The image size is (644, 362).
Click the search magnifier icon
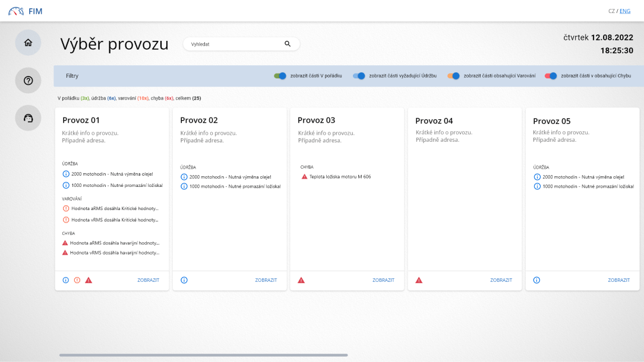coord(288,44)
